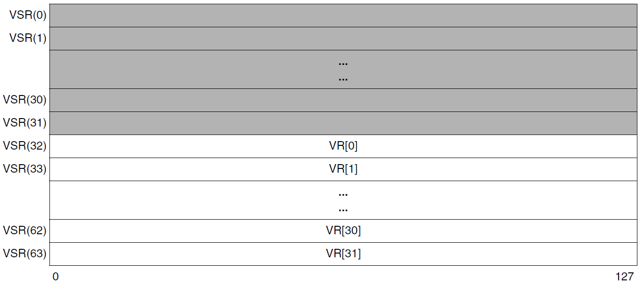
Task: Click the VSR(62) row label
Action: tap(25, 230)
